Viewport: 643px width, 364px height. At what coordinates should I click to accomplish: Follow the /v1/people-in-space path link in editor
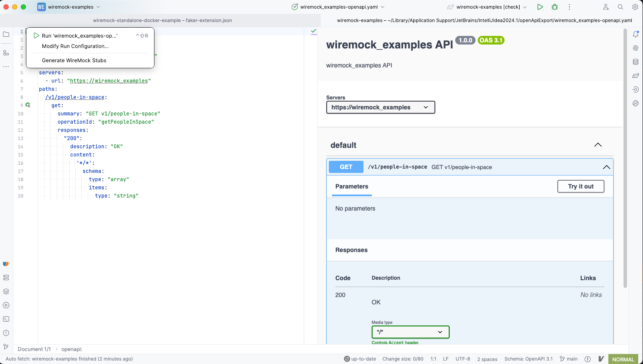pos(75,97)
